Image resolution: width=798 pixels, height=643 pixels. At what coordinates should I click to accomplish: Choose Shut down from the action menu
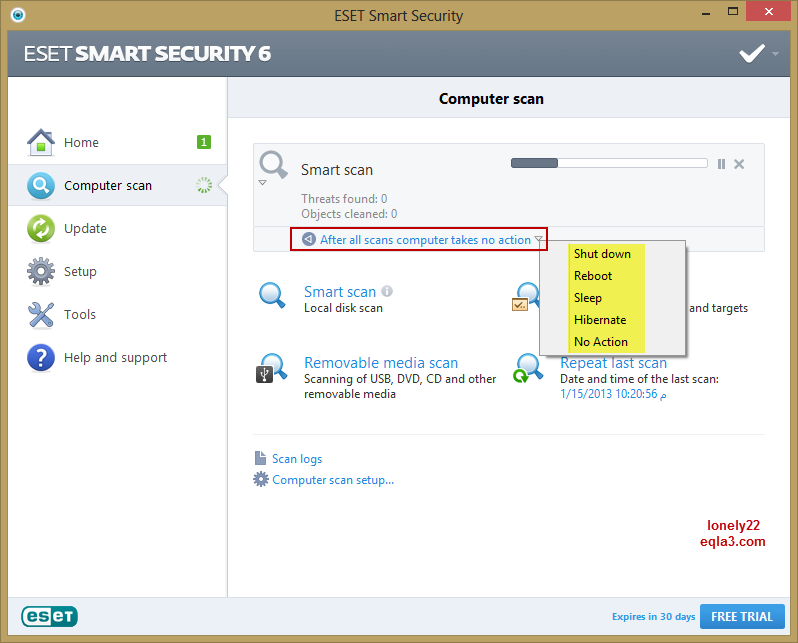click(x=602, y=254)
